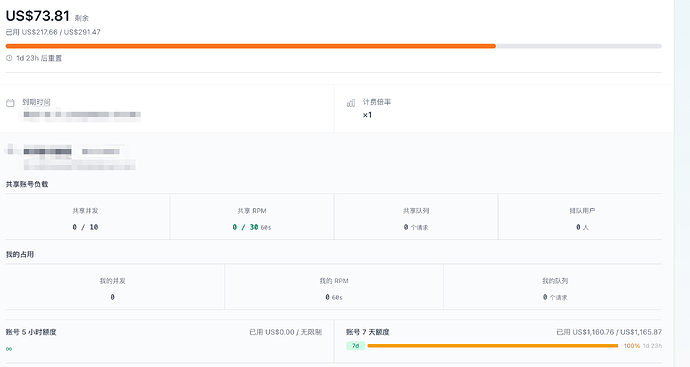
Task: Click the ×1 billing multiplier value
Action: (x=367, y=115)
